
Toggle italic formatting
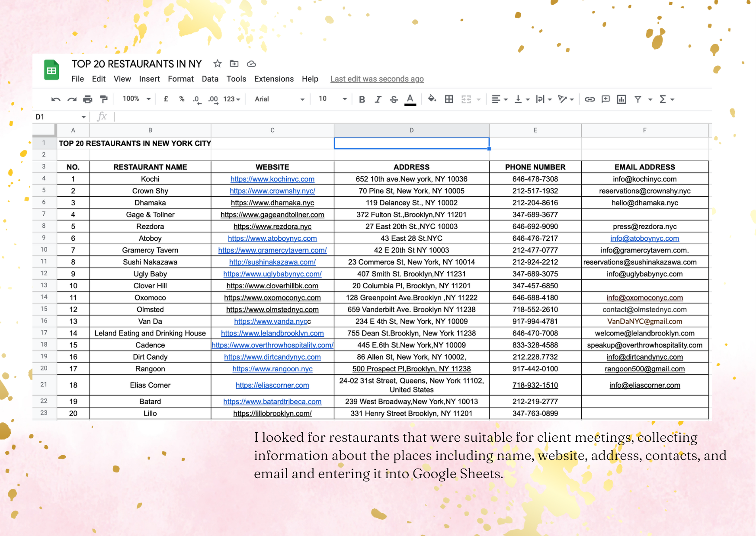[x=378, y=99]
